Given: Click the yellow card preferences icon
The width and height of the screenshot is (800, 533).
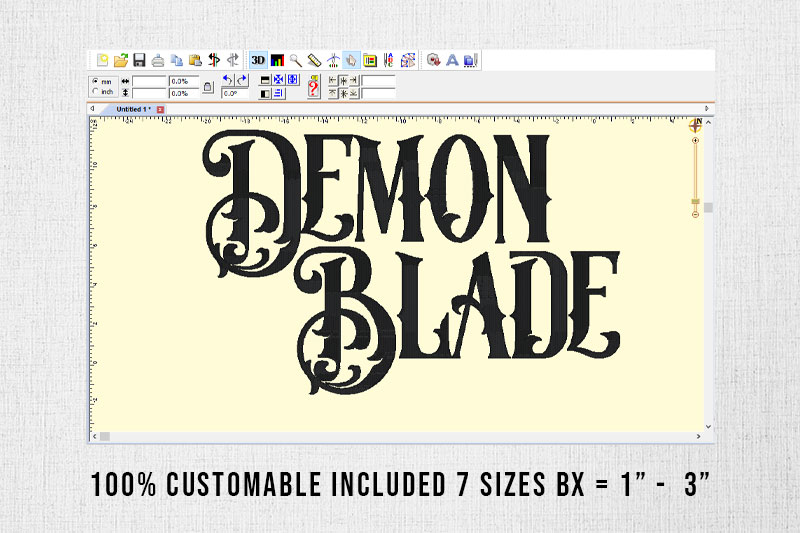Looking at the screenshot, I should point(370,60).
